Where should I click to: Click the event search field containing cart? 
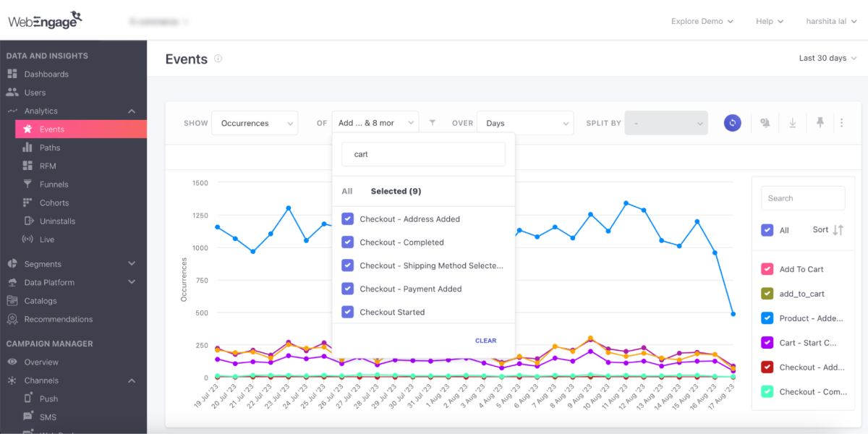(x=423, y=154)
